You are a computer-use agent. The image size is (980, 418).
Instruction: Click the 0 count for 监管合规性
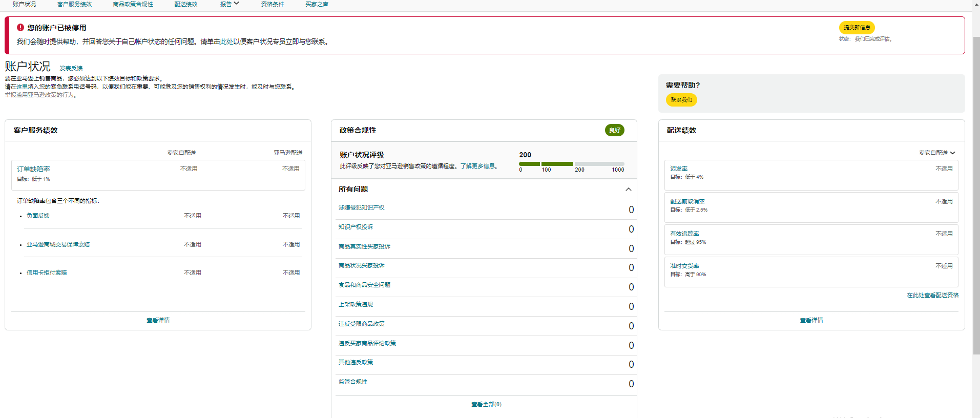click(x=631, y=384)
